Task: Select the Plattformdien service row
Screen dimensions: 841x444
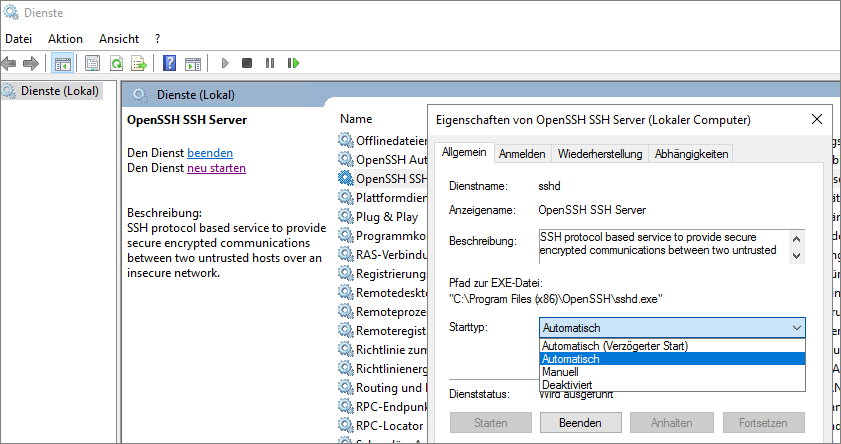Action: pyautogui.click(x=383, y=198)
